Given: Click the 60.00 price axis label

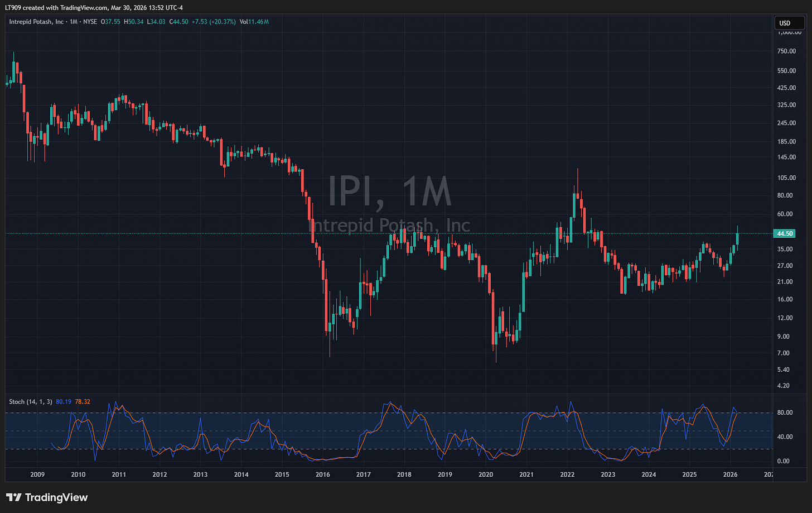Looking at the screenshot, I should pyautogui.click(x=785, y=214).
